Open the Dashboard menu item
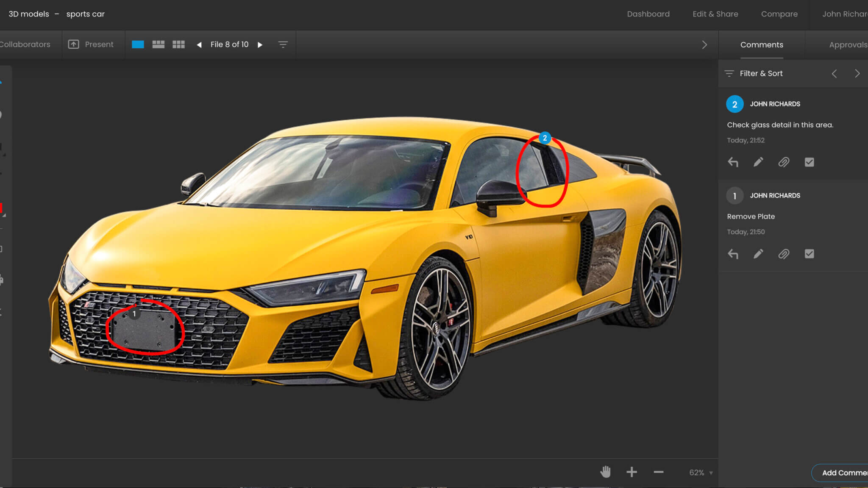 click(x=648, y=14)
